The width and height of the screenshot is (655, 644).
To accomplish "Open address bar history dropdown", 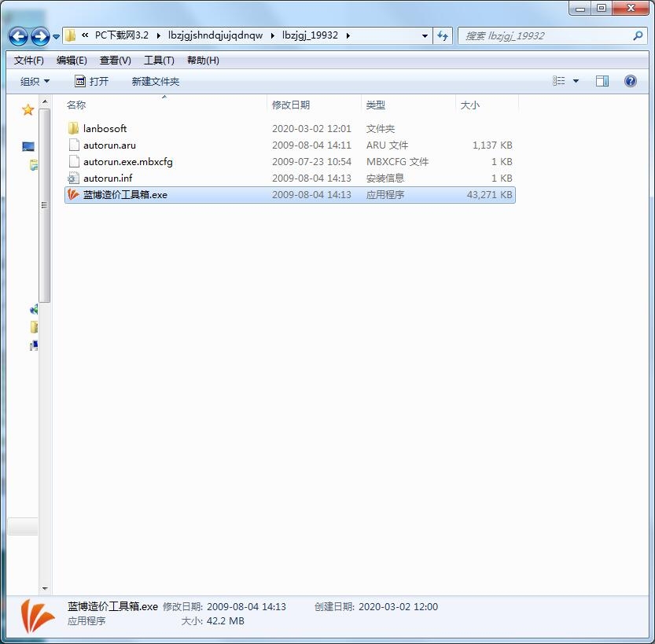I will click(x=425, y=36).
